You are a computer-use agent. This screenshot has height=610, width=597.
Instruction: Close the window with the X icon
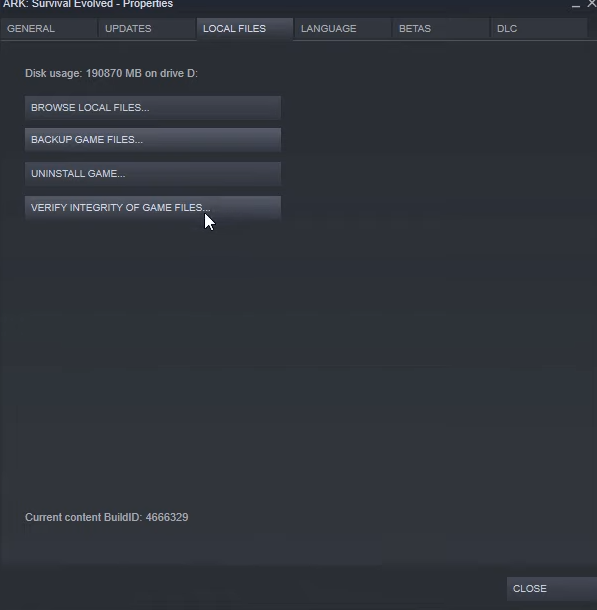tap(592, 4)
